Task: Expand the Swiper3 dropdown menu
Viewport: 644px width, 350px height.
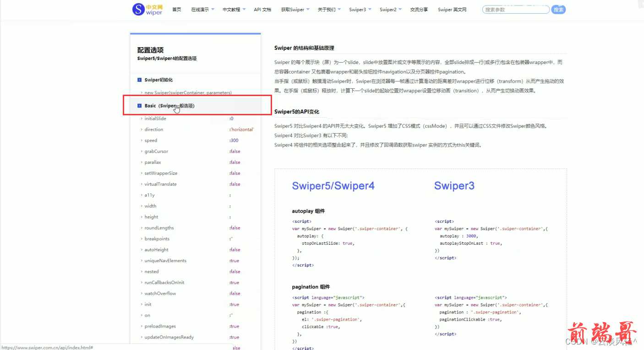Action: coord(360,10)
